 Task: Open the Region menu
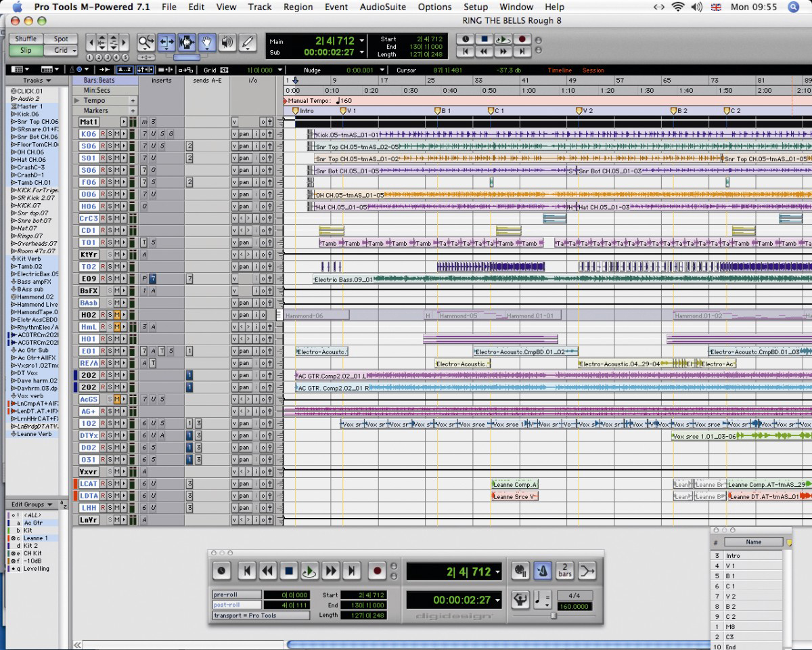pos(298,7)
